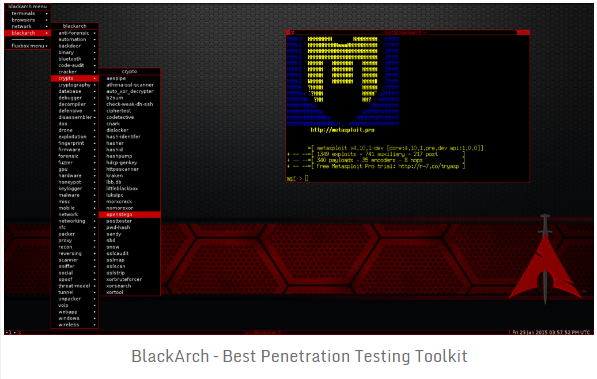This screenshot has width=597, height=379.
Task: Open the fuzzer category
Action: point(75,163)
